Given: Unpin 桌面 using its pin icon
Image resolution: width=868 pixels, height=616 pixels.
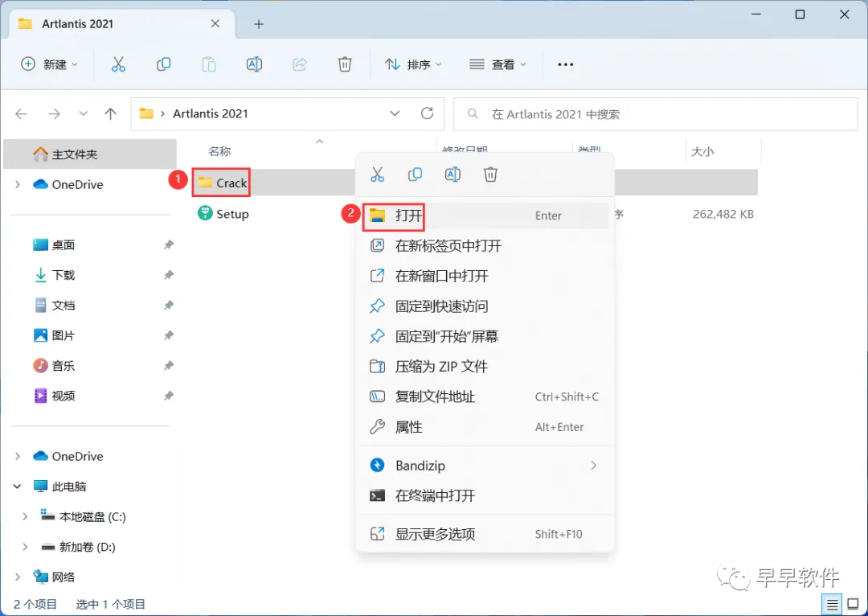Looking at the screenshot, I should pyautogui.click(x=169, y=244).
